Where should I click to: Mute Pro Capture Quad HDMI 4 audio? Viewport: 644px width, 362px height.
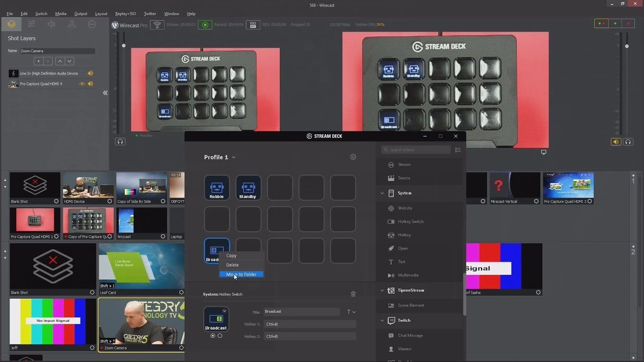(x=91, y=84)
